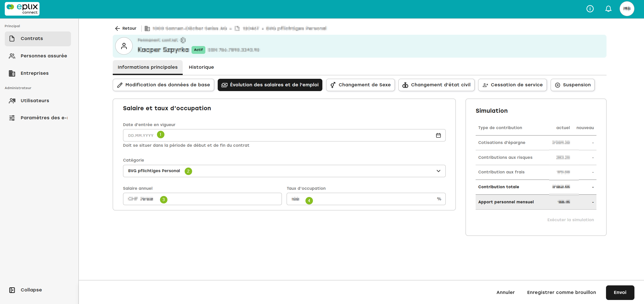Click the 'nouveau' column header
Image resolution: width=644 pixels, height=304 pixels.
[x=585, y=128]
